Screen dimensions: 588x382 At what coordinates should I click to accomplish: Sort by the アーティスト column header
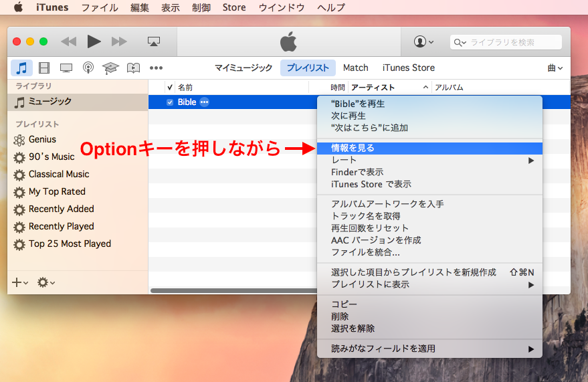(390, 88)
